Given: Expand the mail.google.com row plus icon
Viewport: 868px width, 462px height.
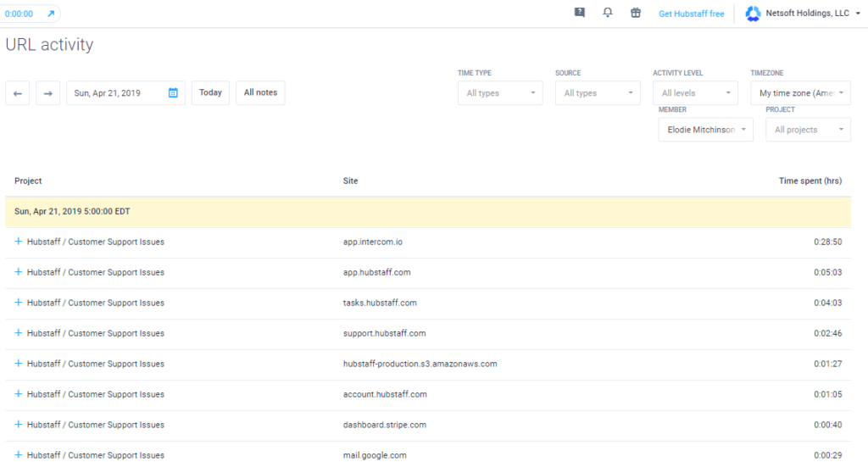Looking at the screenshot, I should tap(19, 454).
